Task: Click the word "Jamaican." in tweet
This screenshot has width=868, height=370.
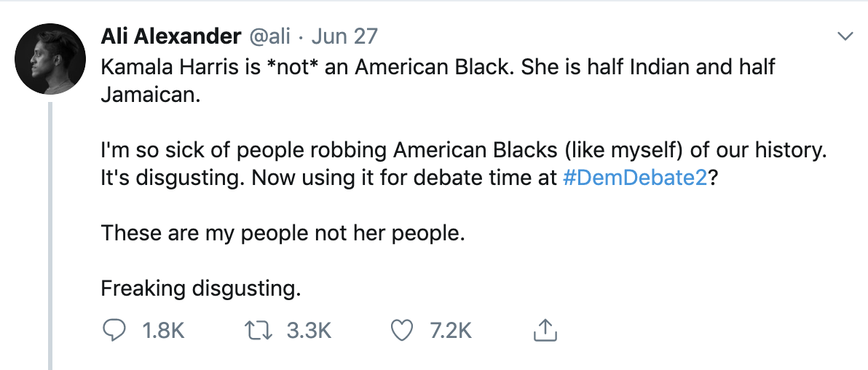Action: (149, 95)
